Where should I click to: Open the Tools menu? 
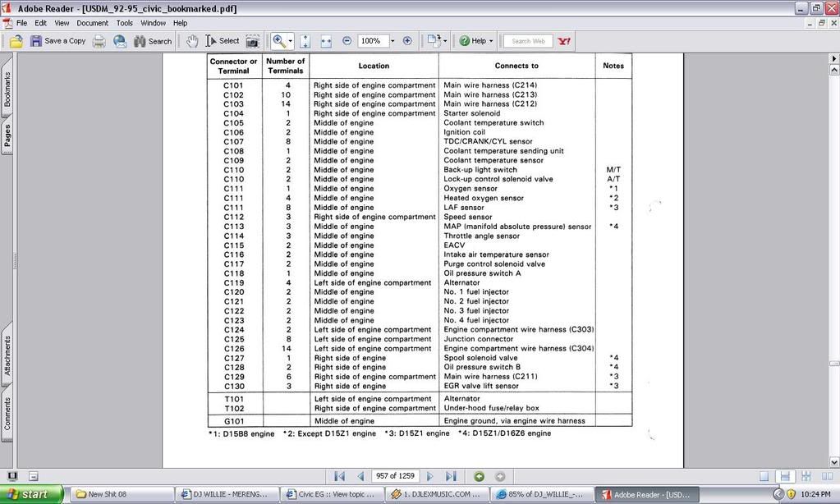click(124, 23)
